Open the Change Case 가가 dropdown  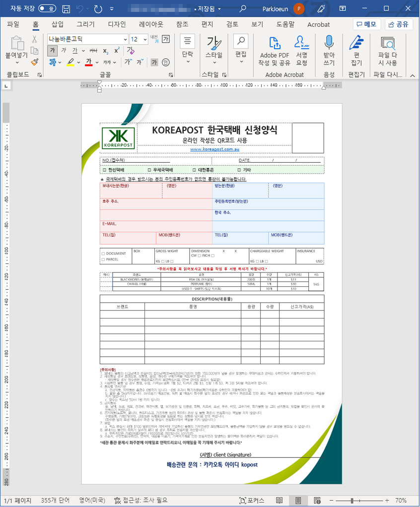pos(109,62)
